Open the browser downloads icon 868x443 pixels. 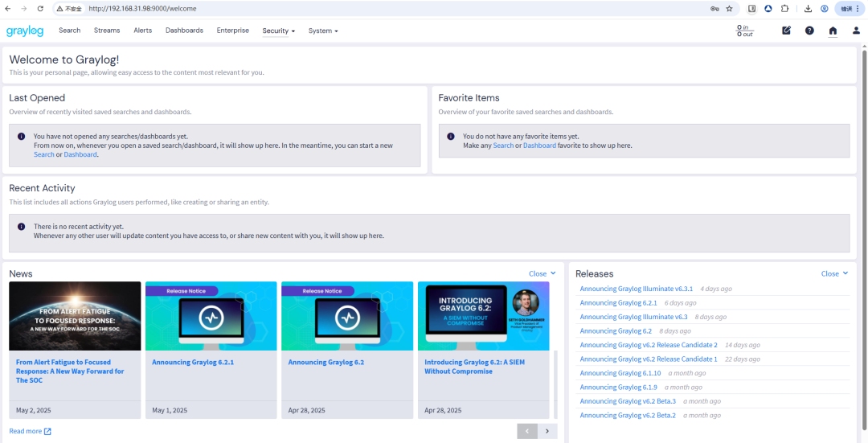click(809, 9)
